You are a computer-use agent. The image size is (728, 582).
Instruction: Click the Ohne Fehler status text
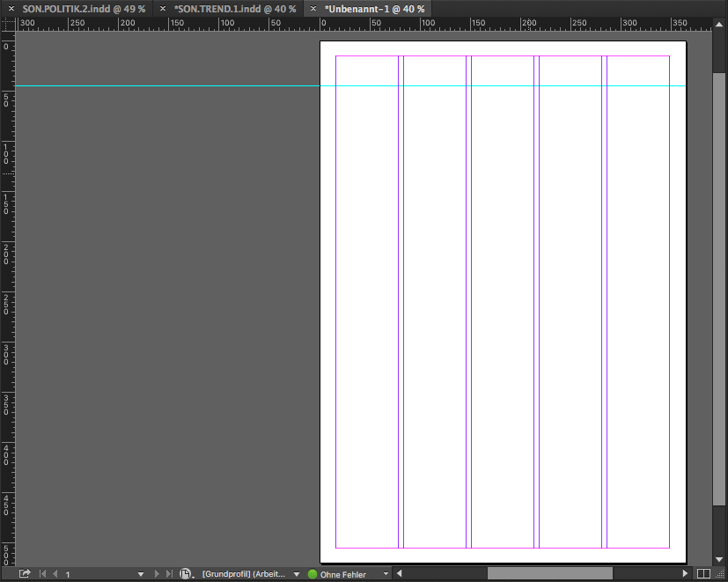tap(343, 575)
